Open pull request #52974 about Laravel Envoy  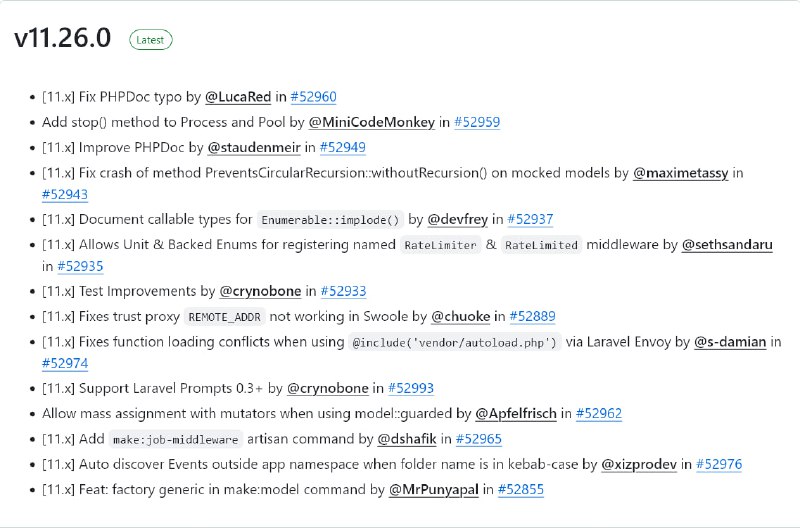(65, 364)
